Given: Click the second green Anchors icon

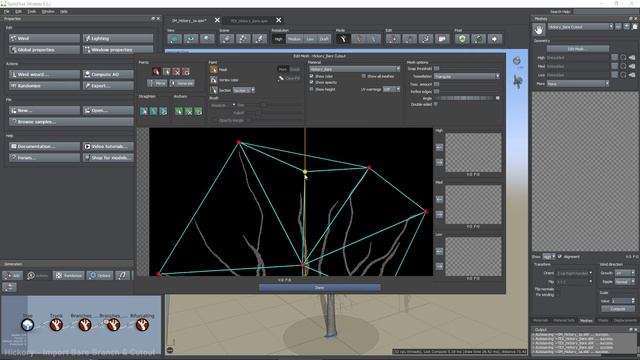Looking at the screenshot, I should coord(188,111).
